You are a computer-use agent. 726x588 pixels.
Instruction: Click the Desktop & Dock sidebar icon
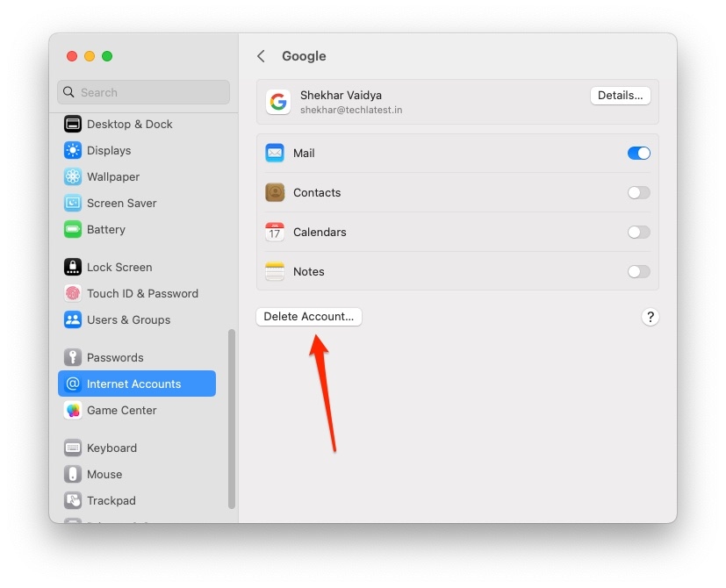click(x=73, y=124)
